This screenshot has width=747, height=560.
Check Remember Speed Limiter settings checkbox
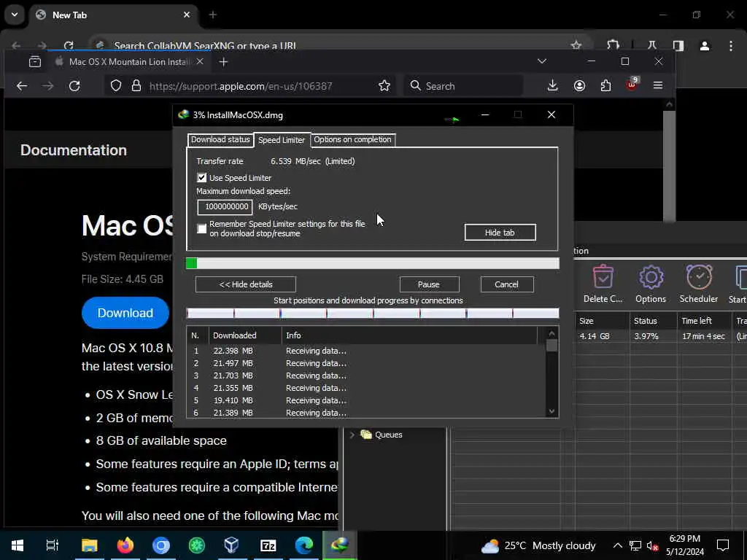click(x=202, y=228)
